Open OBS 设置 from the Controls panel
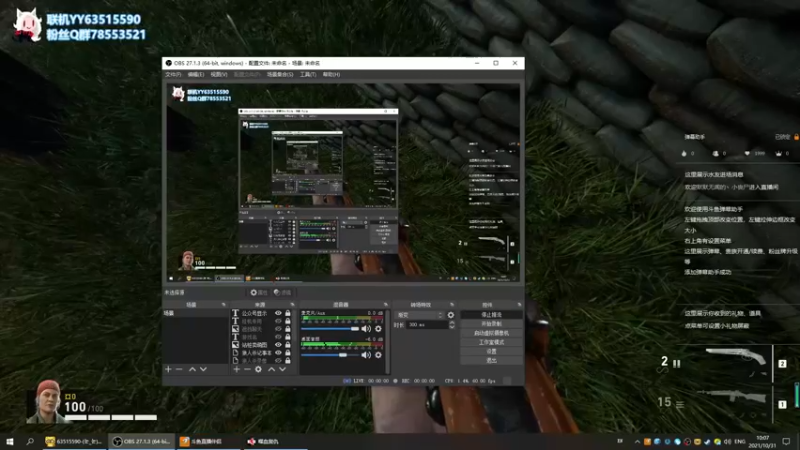The image size is (800, 450). (x=491, y=352)
